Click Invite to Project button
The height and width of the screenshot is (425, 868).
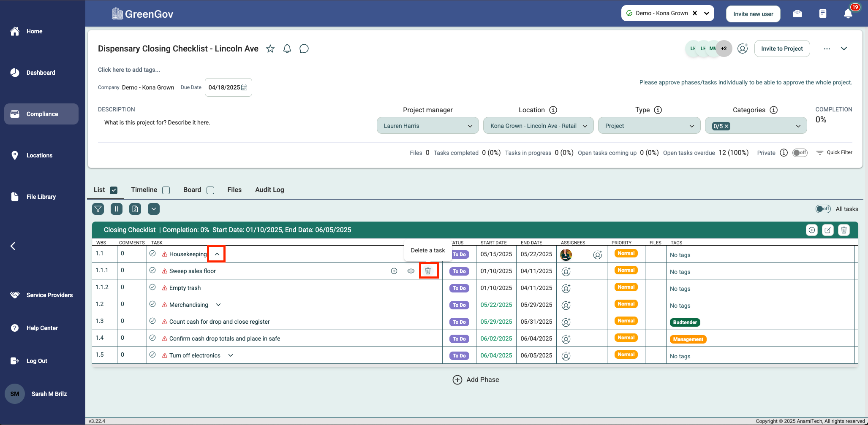[782, 49]
